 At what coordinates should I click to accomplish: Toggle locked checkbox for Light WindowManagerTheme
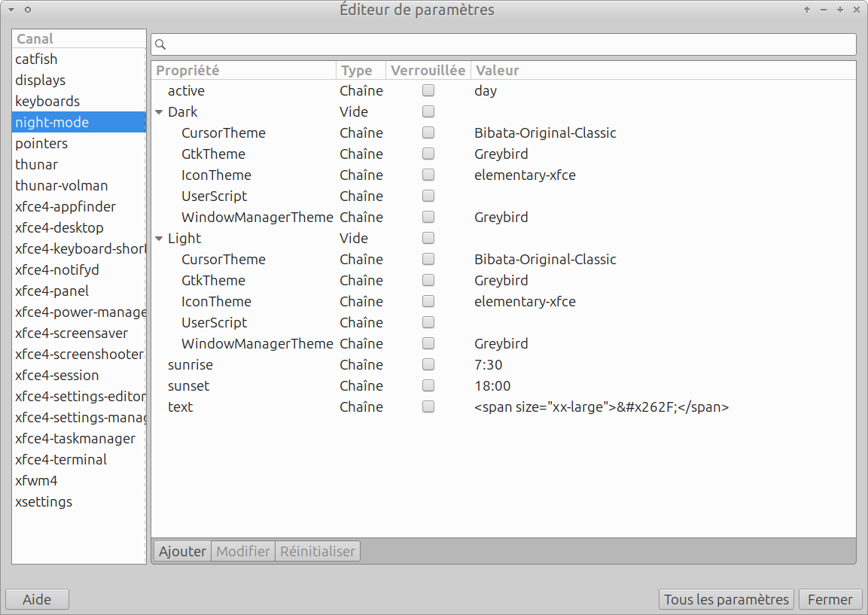click(428, 343)
